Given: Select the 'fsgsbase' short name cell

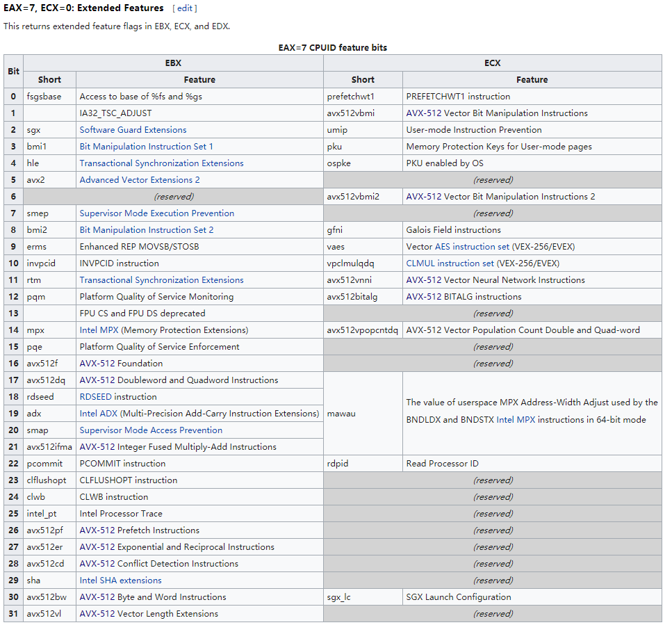Looking at the screenshot, I should pos(50,97).
